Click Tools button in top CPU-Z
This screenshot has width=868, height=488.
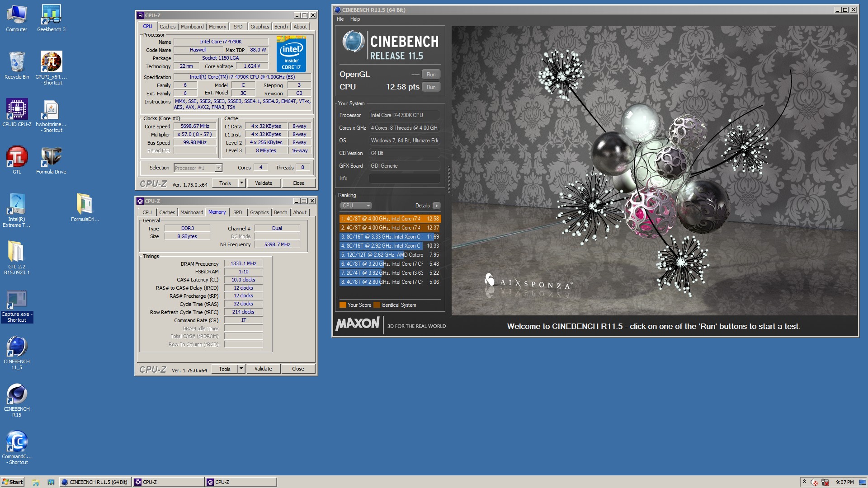point(225,183)
